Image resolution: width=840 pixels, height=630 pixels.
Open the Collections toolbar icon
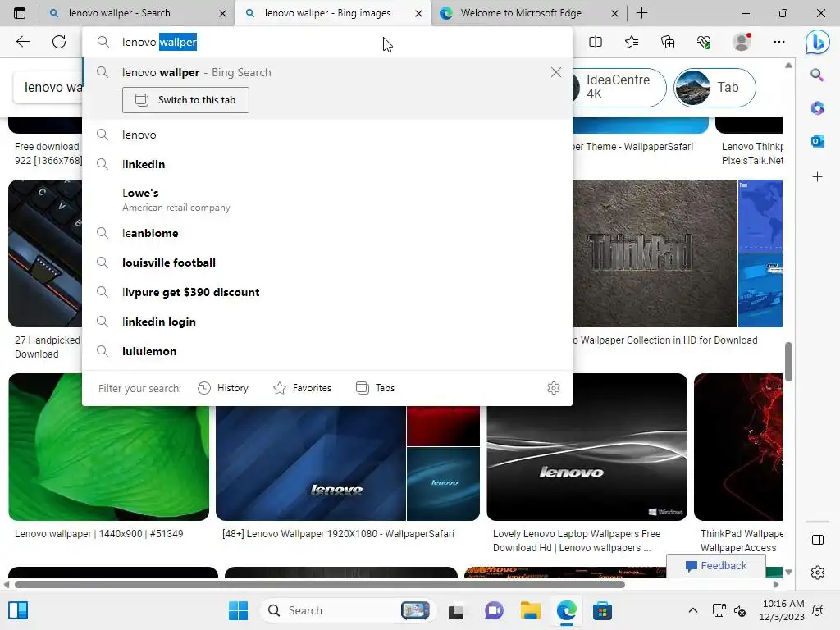pyautogui.click(x=668, y=42)
